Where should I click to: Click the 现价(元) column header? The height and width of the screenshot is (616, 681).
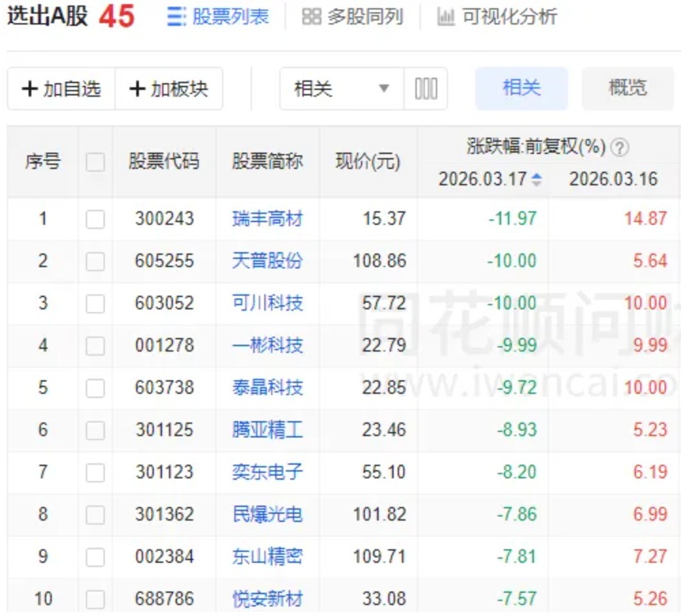click(368, 162)
